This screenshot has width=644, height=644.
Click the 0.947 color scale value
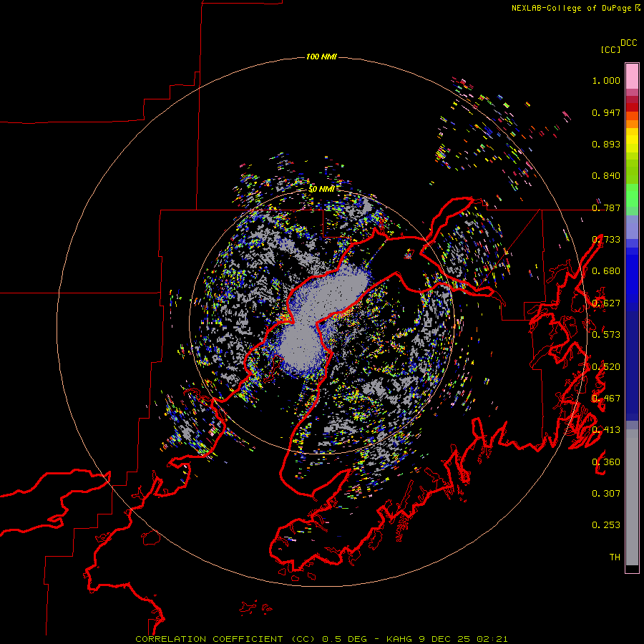(x=606, y=112)
